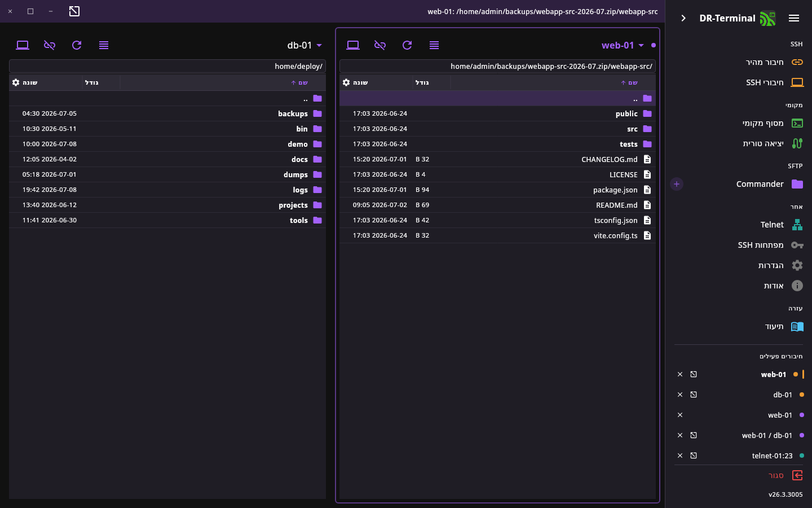The width and height of the screenshot is (812, 508).
Task: Click the db-01 path field home/deploy/
Action: 167,66
